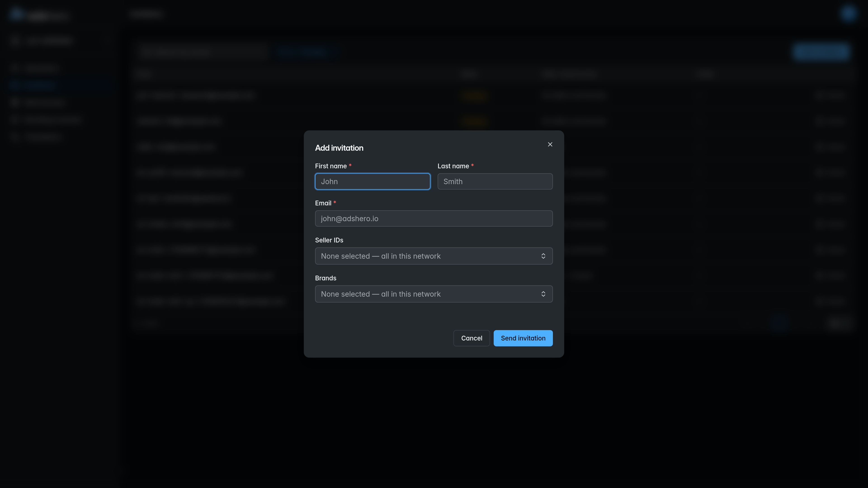The image size is (868, 488).
Task: Focus the First name field showing John
Action: [x=373, y=181]
